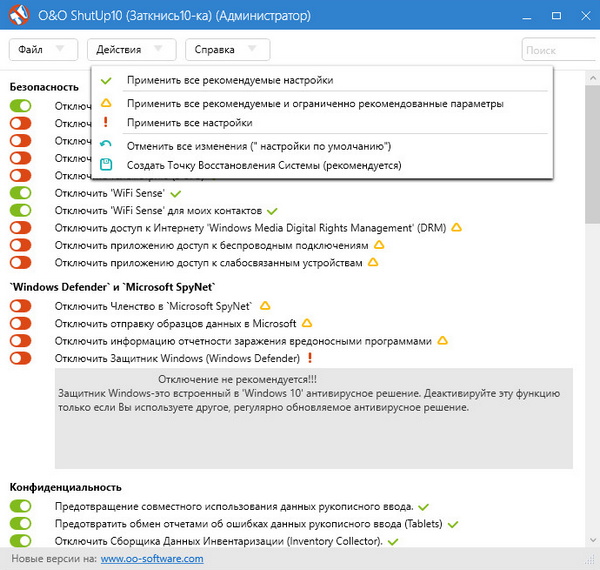Viewport: 600px width, 570px height.
Task: Click green check next to 'WiFi Sense' row
Action: (176, 194)
